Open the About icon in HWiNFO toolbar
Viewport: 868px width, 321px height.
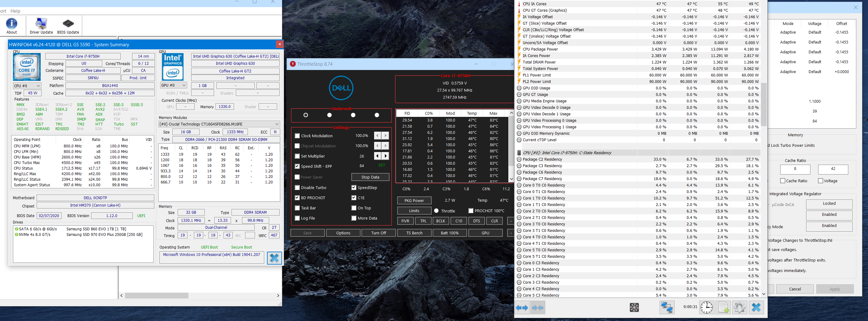12,26
